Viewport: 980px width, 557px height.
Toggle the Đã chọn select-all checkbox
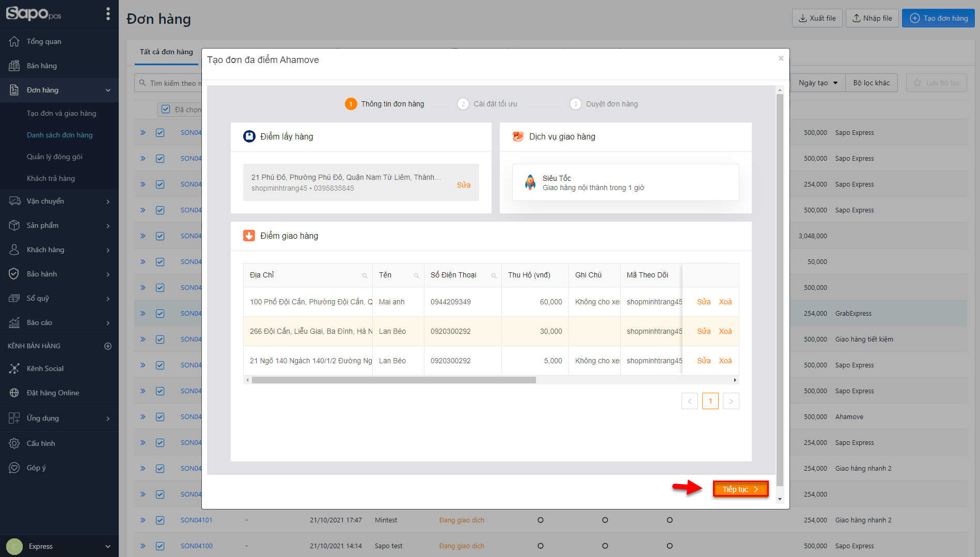pos(166,109)
